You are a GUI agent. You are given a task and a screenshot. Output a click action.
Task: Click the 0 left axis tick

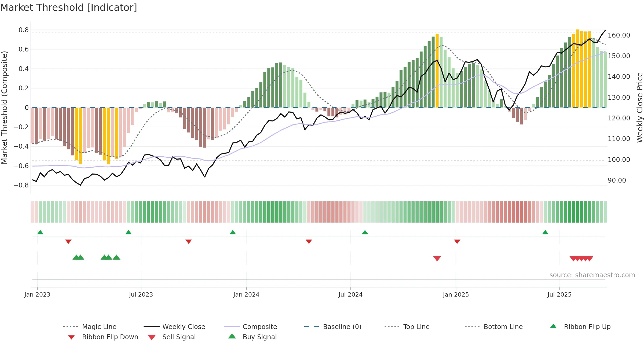[x=27, y=108]
